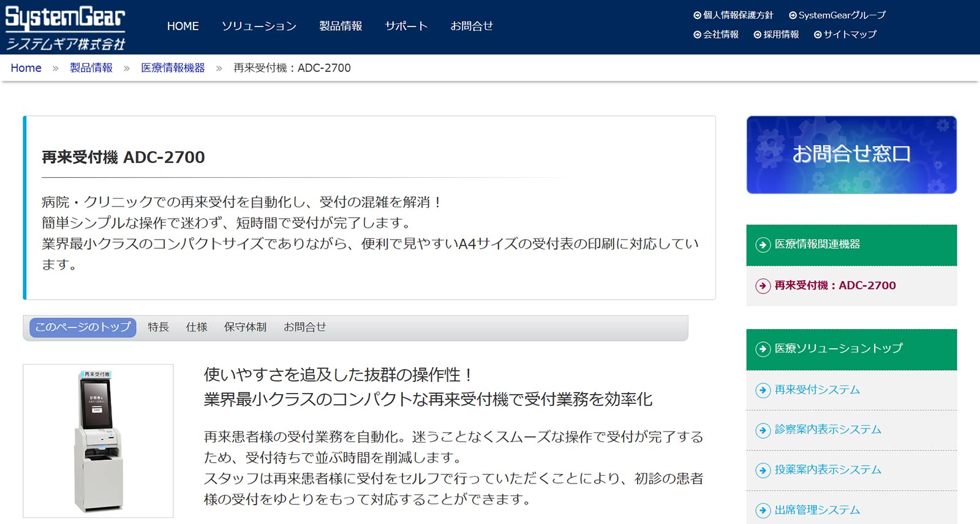Image resolution: width=980 pixels, height=524 pixels.
Task: Click the arrow icon beside 再来受付機:ADC-2700 in the sidebar
Action: [x=763, y=286]
